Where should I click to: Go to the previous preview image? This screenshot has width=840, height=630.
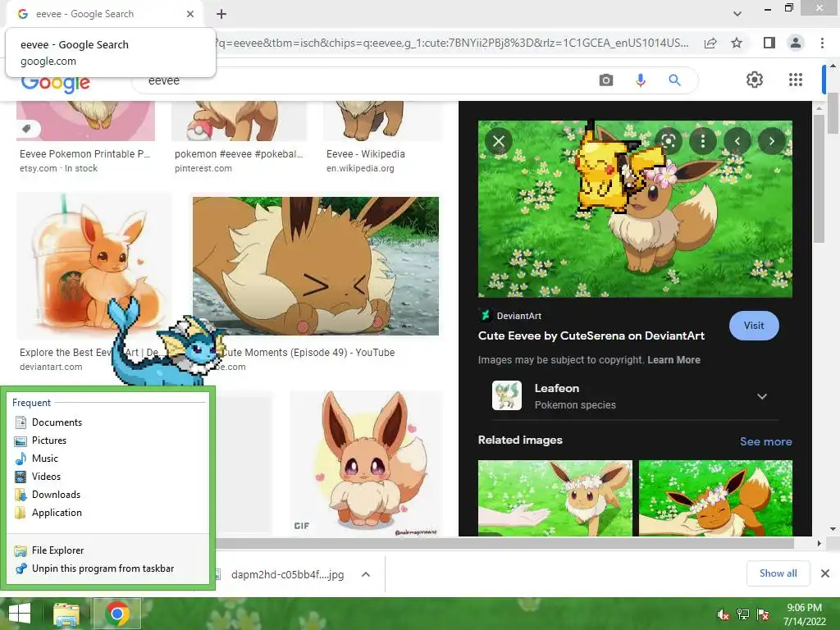[x=737, y=141]
